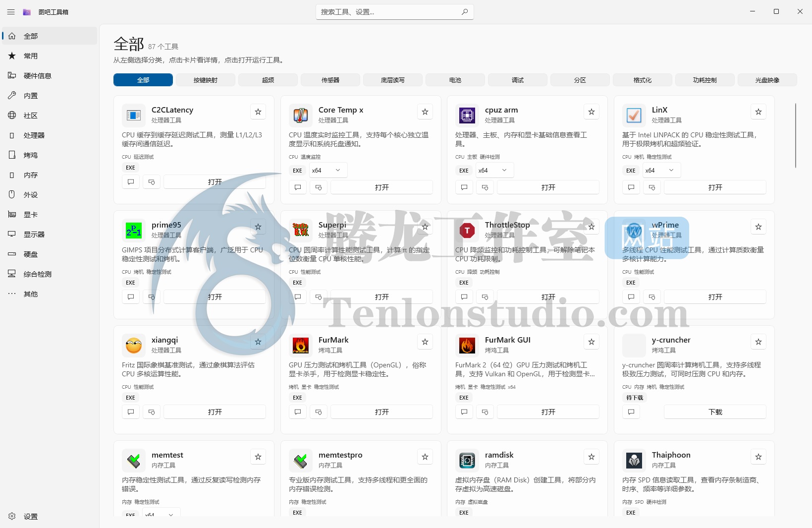Image resolution: width=812 pixels, height=528 pixels.
Task: Click the FurMark app icon
Action: pos(301,346)
